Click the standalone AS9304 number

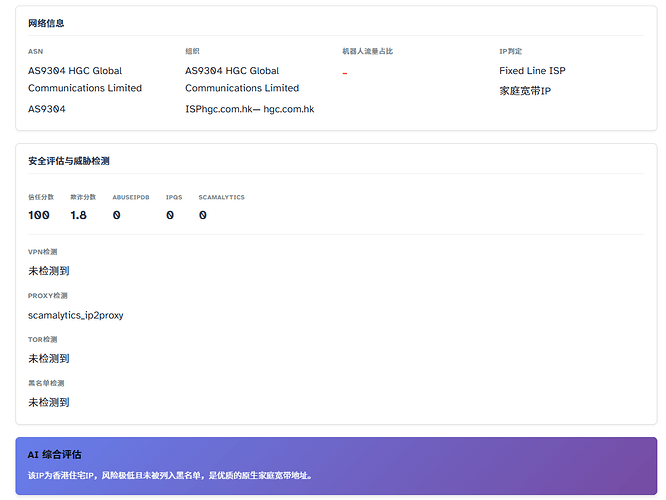47,109
